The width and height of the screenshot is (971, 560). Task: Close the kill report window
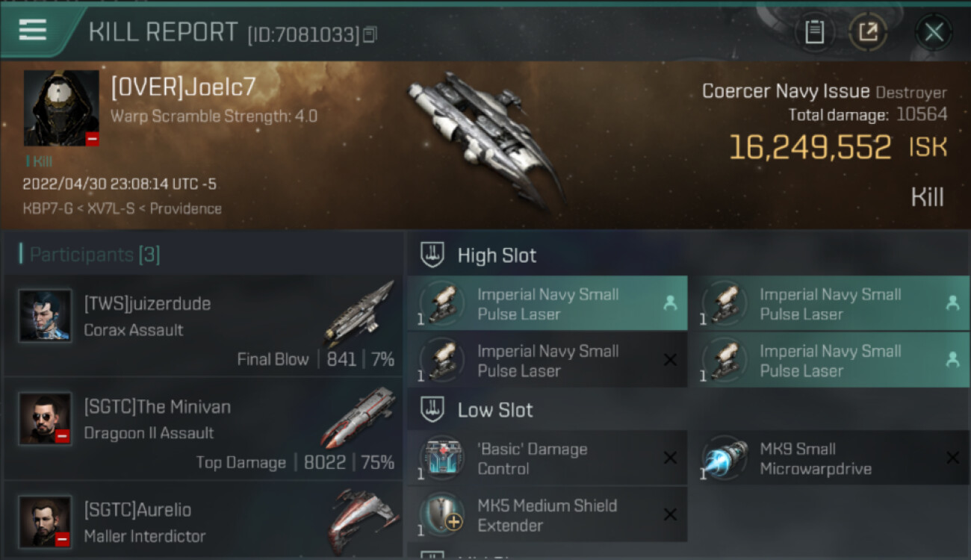click(x=934, y=32)
